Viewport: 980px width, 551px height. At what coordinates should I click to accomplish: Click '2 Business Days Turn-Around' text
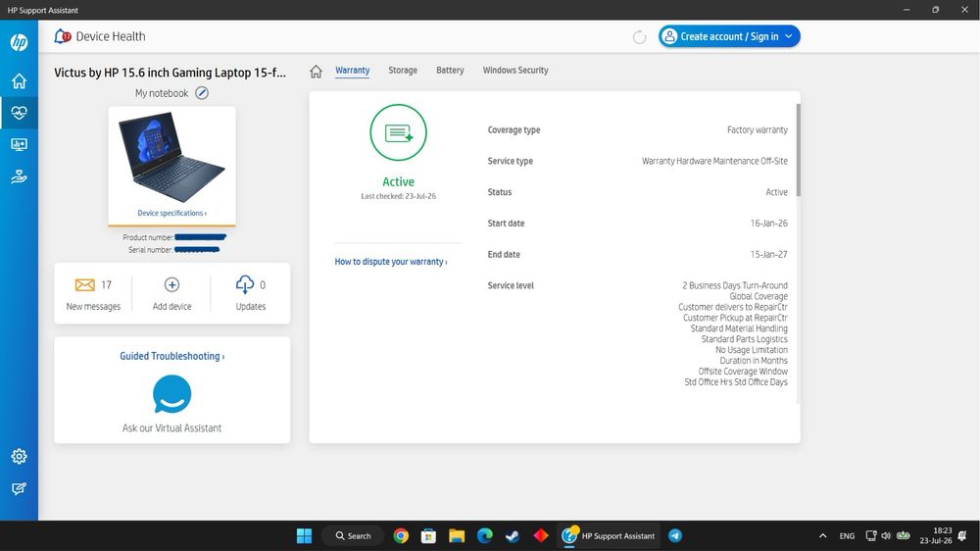735,285
